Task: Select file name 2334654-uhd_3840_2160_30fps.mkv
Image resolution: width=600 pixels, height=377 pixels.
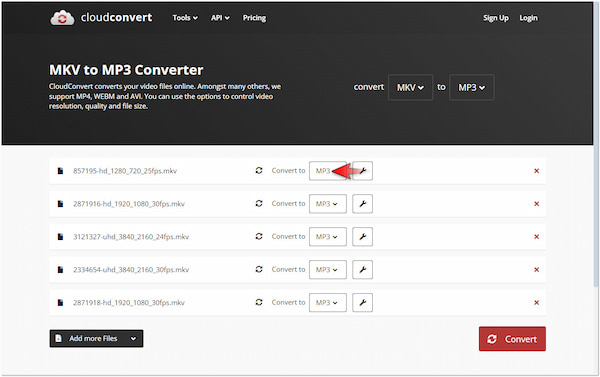Action: (x=131, y=269)
